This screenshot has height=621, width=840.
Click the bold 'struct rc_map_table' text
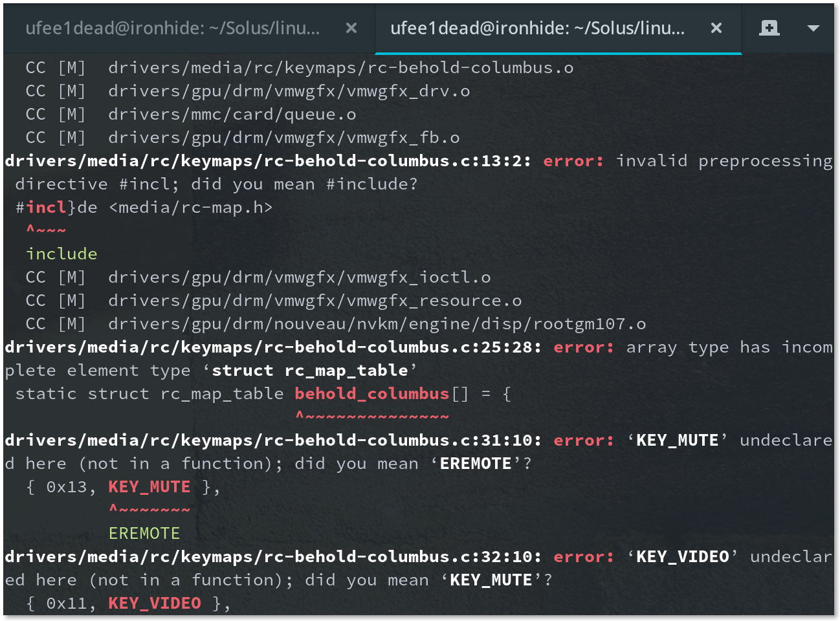310,371
